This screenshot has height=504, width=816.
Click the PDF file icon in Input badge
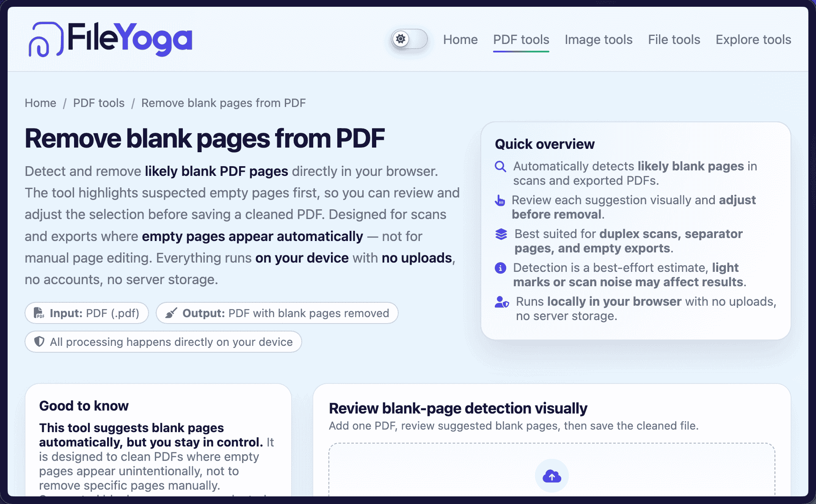click(x=39, y=313)
